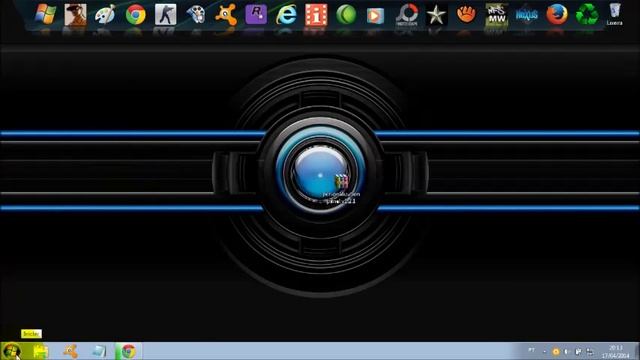This screenshot has height=360, width=640.
Task: Open the Windows Start button
Action: [x=11, y=351]
